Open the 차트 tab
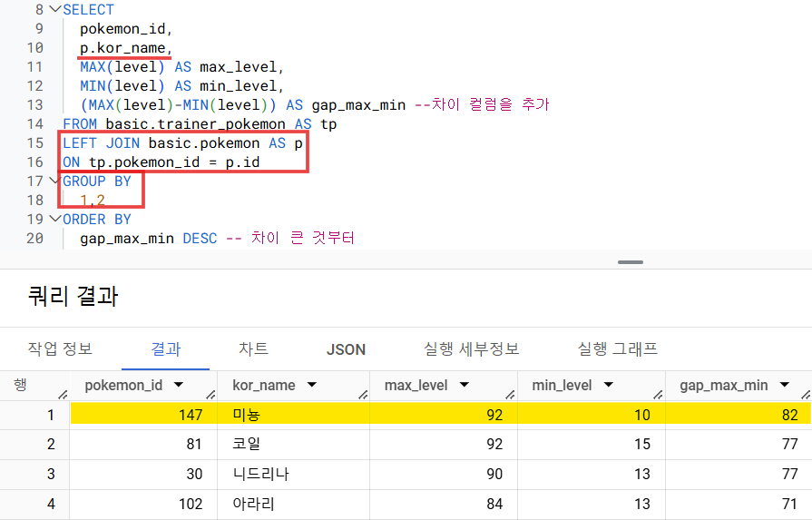Image resolution: width=812 pixels, height=520 pixels. [x=253, y=348]
